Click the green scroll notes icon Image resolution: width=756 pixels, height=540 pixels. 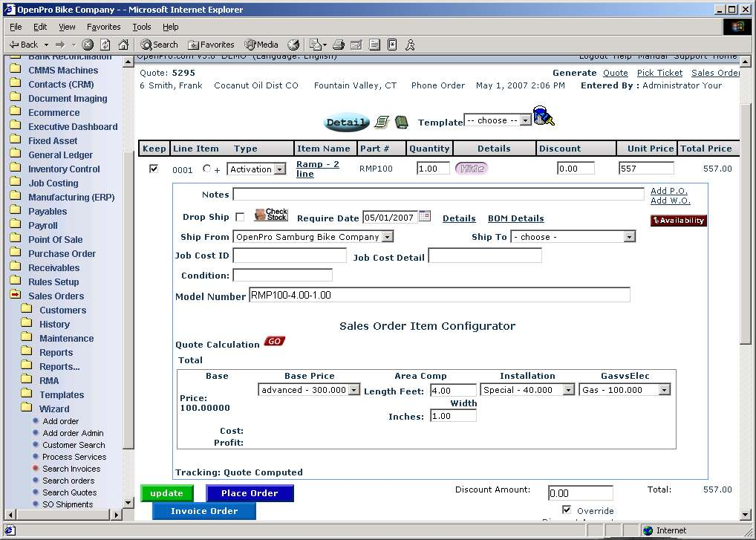[x=382, y=122]
